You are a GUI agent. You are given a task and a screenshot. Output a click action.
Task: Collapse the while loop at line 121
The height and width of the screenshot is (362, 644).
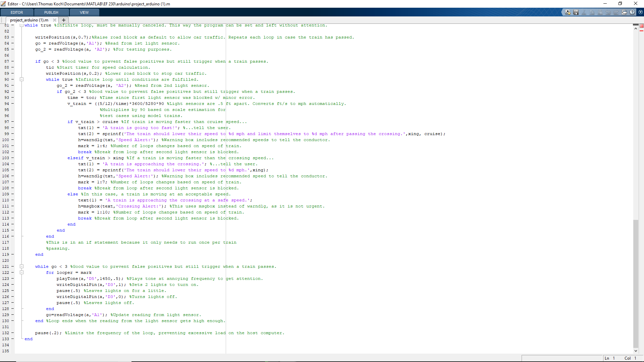[x=21, y=266]
